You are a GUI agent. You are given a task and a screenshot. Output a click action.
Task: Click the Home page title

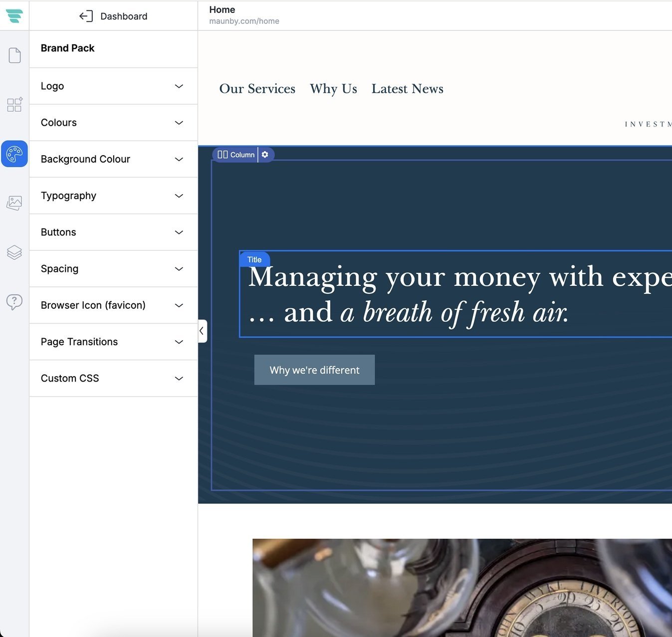[x=222, y=9]
